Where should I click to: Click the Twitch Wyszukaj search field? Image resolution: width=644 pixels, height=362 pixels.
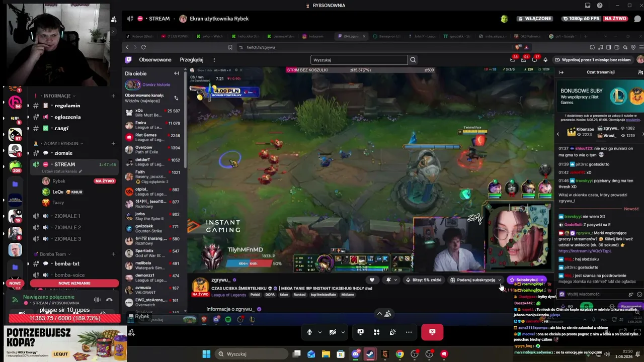click(x=359, y=60)
